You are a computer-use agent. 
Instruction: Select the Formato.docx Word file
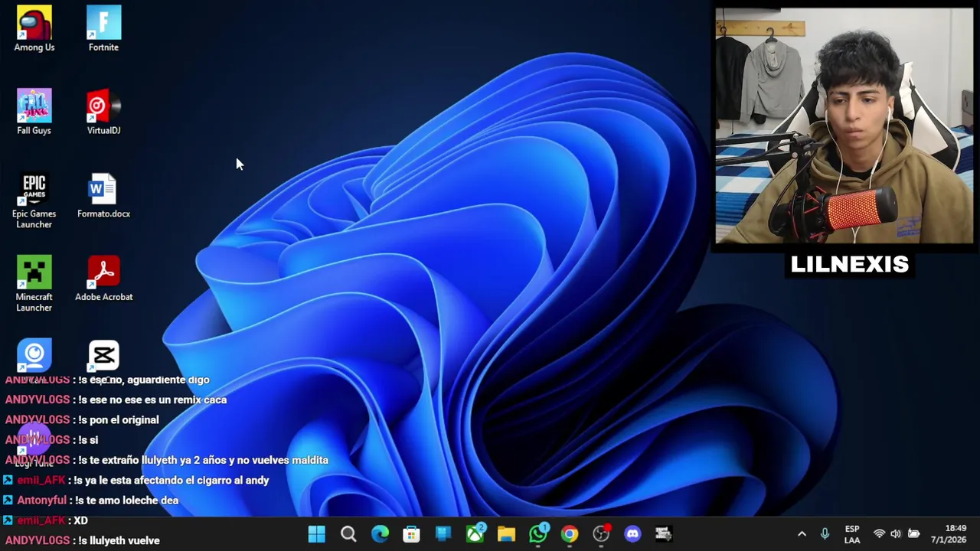(103, 196)
